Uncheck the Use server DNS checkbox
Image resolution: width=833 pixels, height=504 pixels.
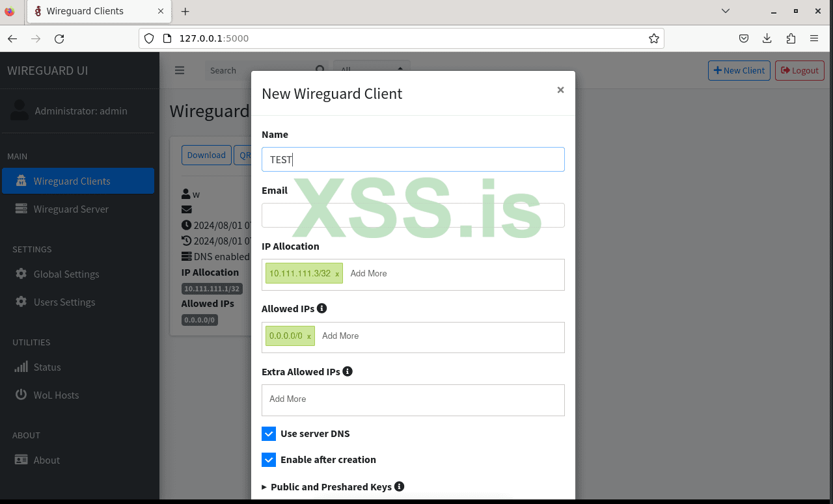click(x=269, y=434)
